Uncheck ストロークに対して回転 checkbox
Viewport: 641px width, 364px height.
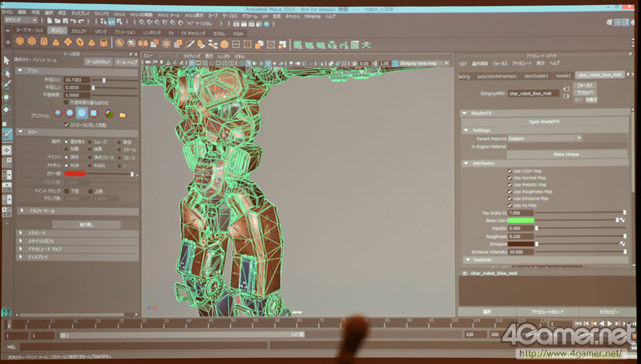pos(66,125)
